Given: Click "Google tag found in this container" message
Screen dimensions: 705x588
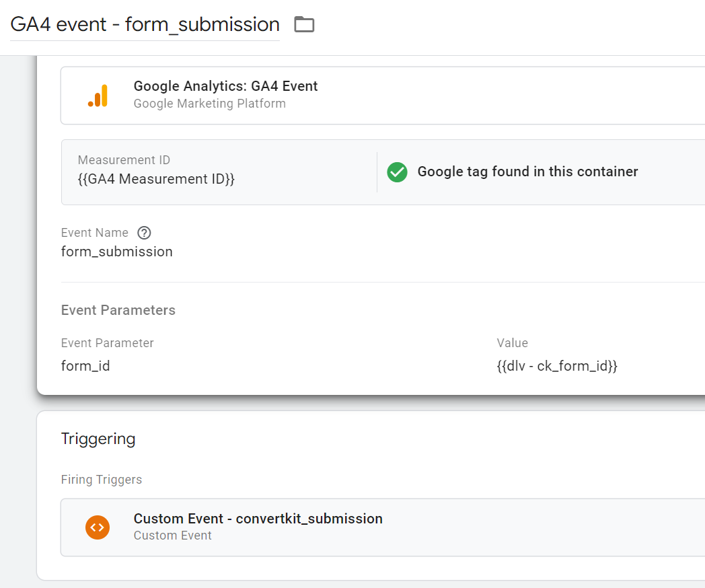Looking at the screenshot, I should tap(527, 172).
